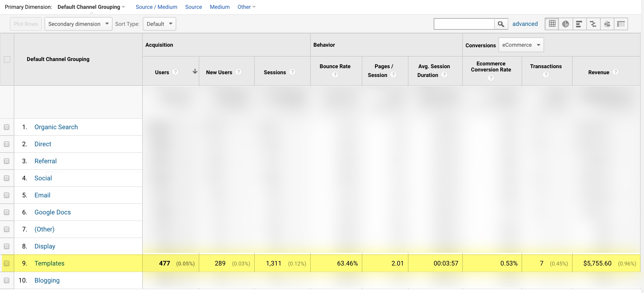Select Medium primary dimension
This screenshot has height=293, width=644.
[220, 7]
